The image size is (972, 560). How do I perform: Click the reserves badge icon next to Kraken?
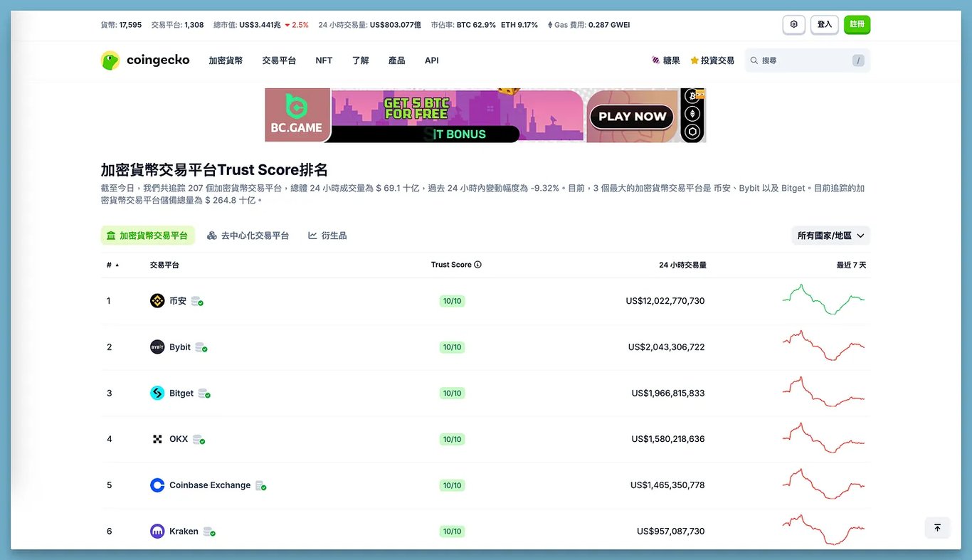[209, 532]
